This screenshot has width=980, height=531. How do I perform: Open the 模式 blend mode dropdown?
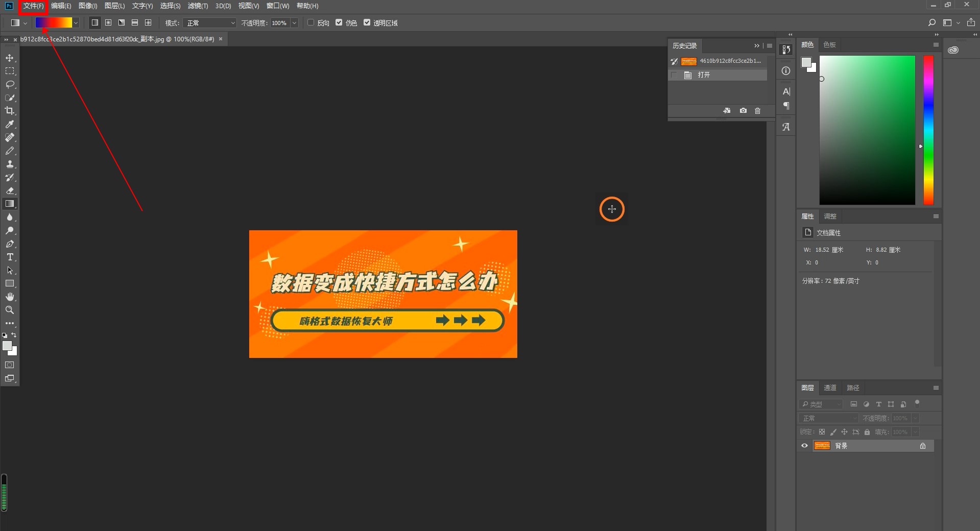click(x=210, y=23)
